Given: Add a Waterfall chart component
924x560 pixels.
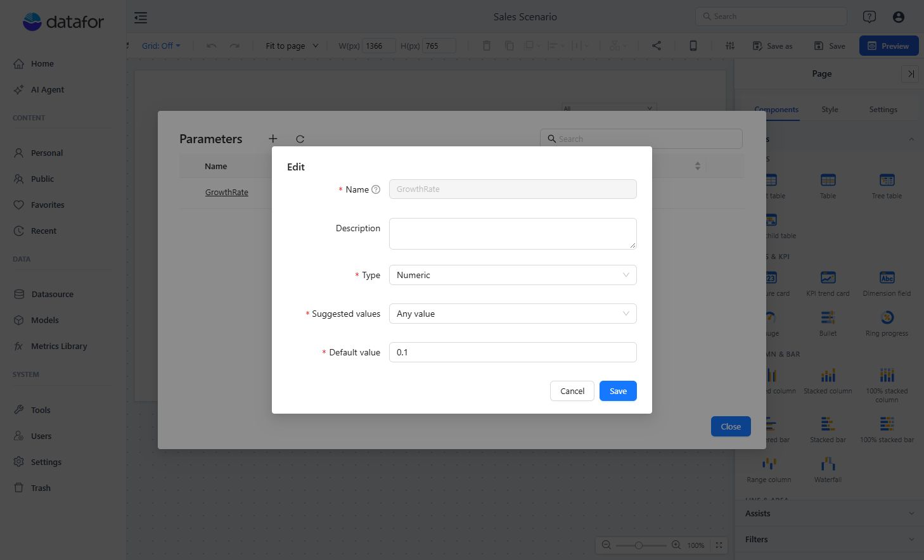Looking at the screenshot, I should click(828, 470).
